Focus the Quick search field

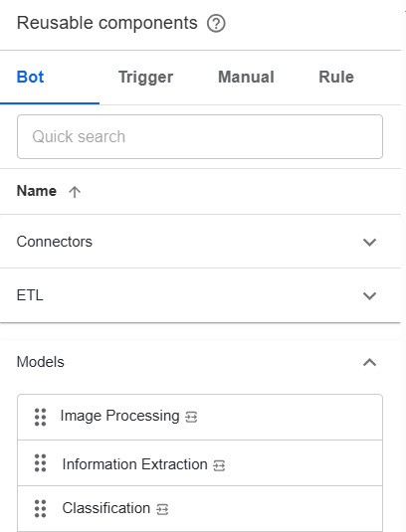[200, 137]
